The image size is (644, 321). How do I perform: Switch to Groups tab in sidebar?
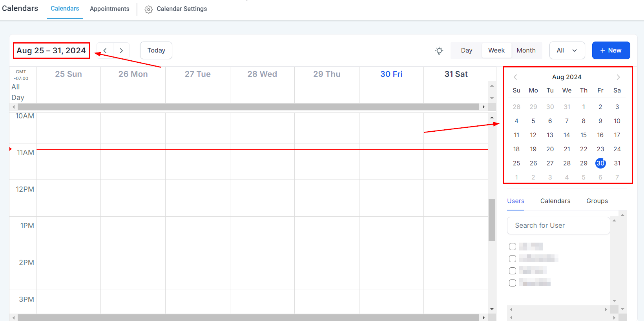597,201
